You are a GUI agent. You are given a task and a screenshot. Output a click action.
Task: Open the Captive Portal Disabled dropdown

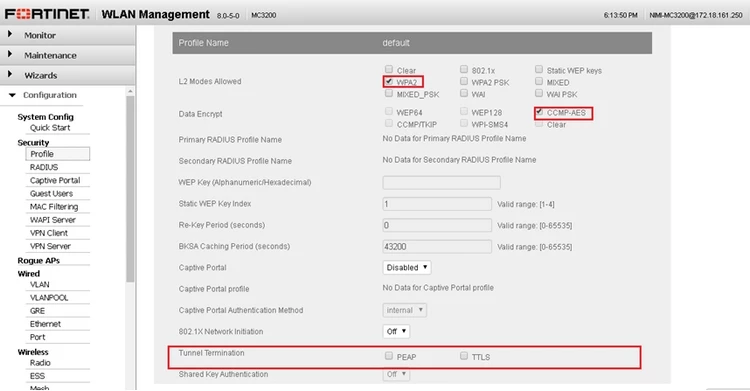[407, 268]
